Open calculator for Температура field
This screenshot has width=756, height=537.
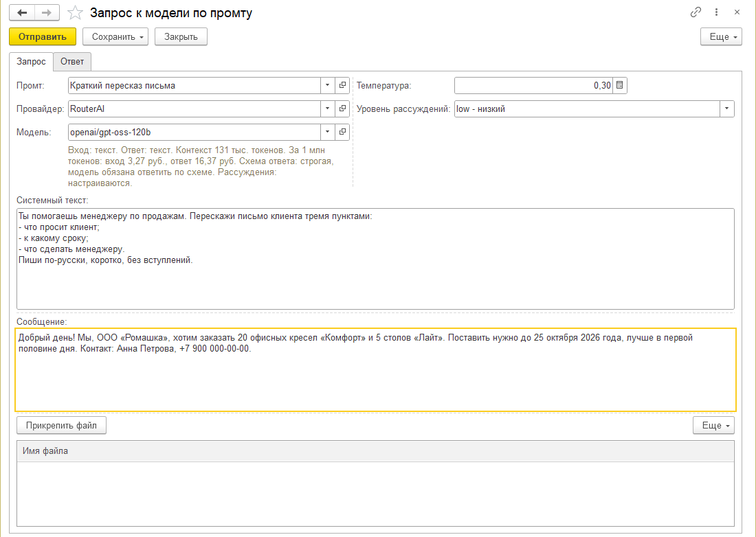click(x=619, y=85)
